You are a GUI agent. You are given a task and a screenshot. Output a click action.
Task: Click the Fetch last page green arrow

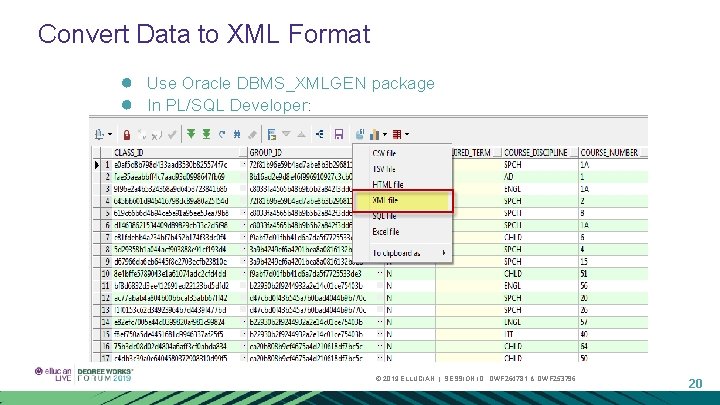click(207, 134)
